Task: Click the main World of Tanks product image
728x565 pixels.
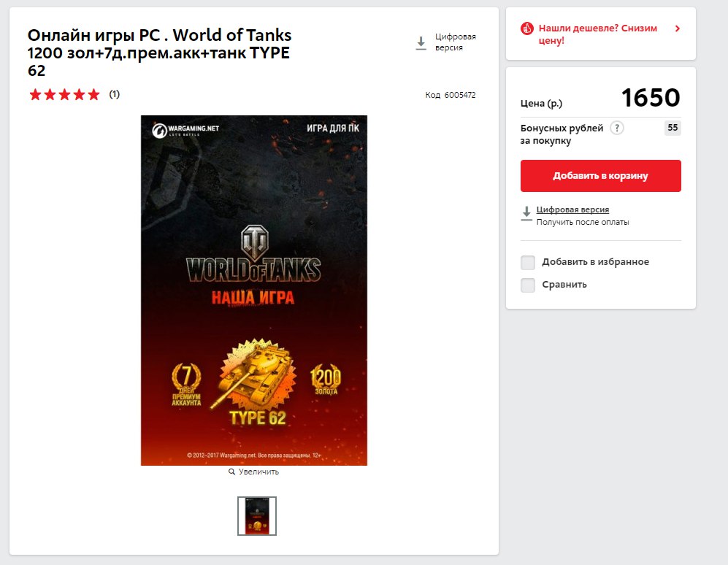Action: pos(254,290)
